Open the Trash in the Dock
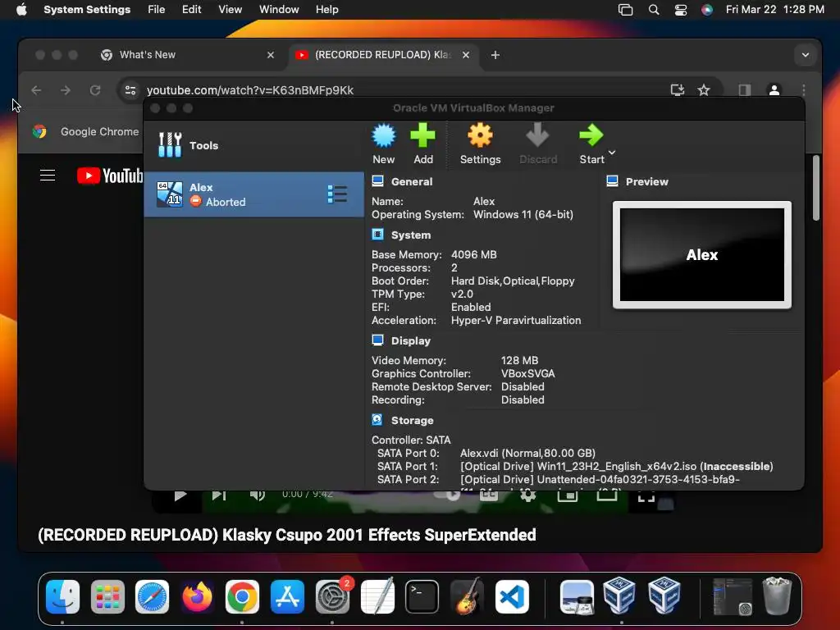Screen dimensions: 840x630 (776, 596)
